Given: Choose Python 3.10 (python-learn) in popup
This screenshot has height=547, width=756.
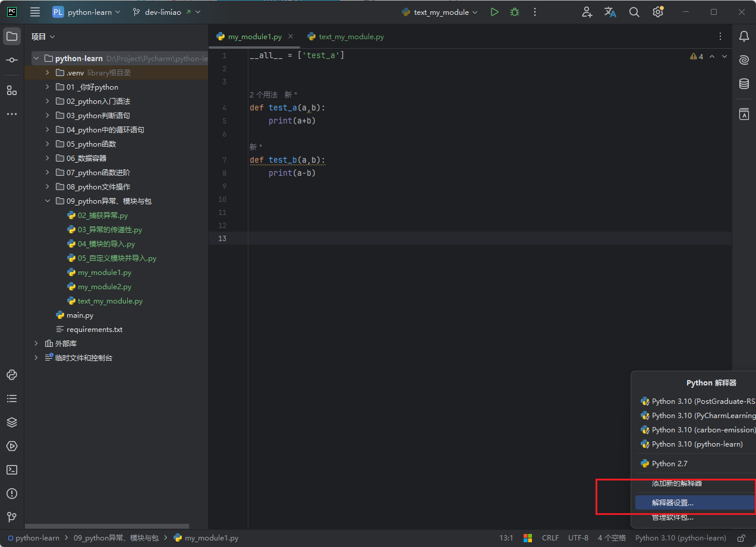Looking at the screenshot, I should tap(695, 444).
